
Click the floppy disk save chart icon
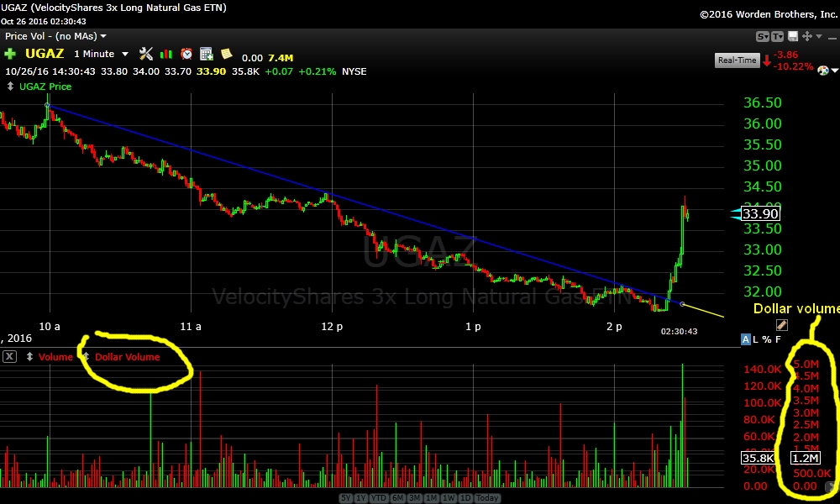tap(793, 36)
